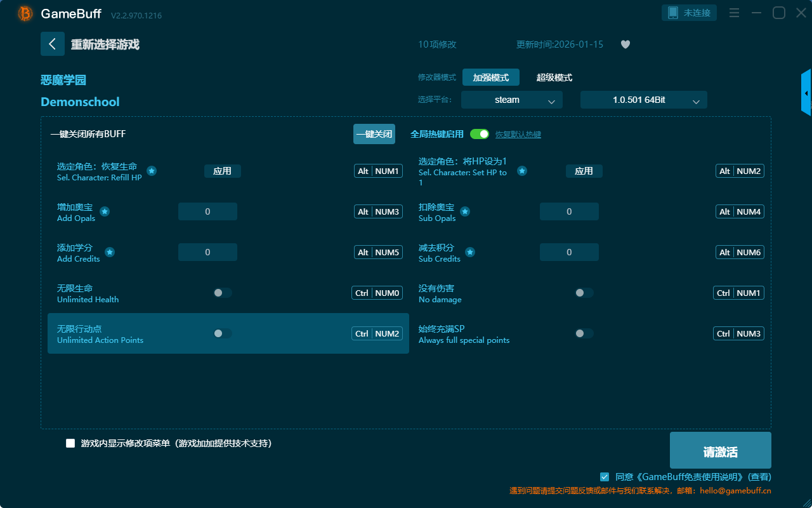Viewport: 812px width, 508px height.
Task: Enable the Unlimited Health toggle
Action: 222,293
